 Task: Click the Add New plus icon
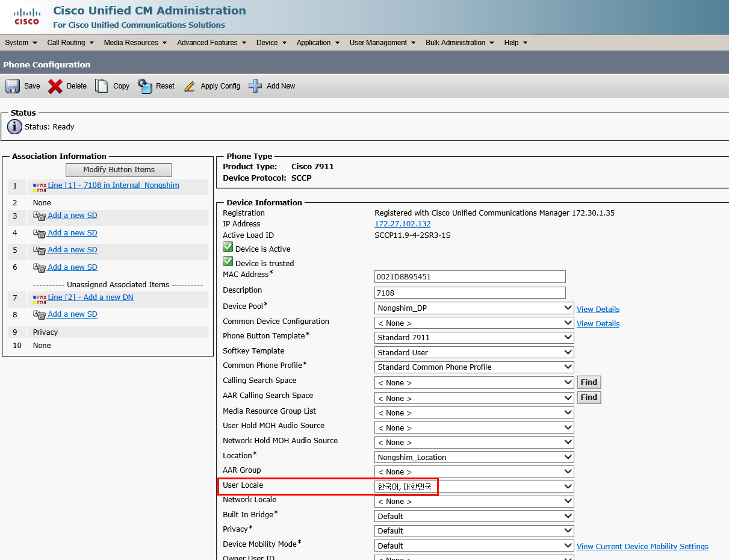255,86
